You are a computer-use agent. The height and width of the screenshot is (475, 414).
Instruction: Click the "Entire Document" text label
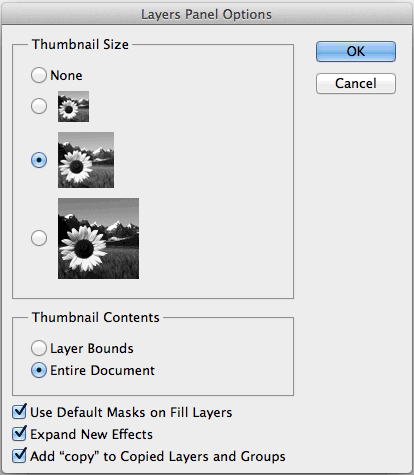click(x=102, y=371)
